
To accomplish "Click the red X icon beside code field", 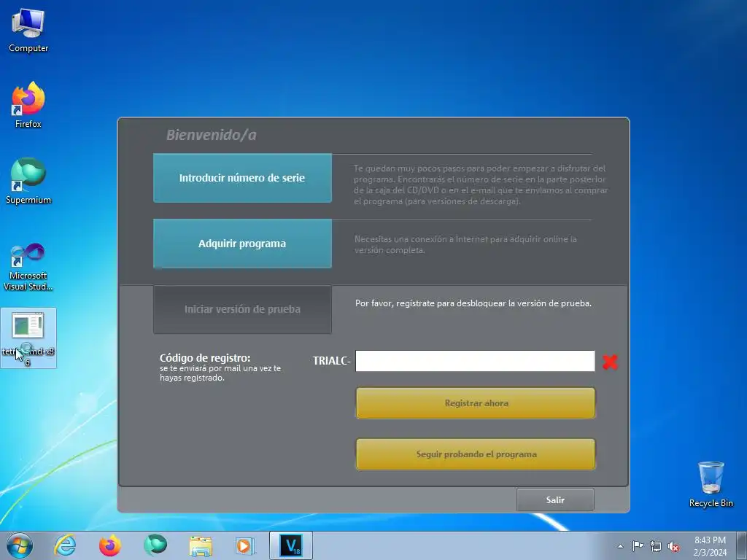I will coord(610,362).
